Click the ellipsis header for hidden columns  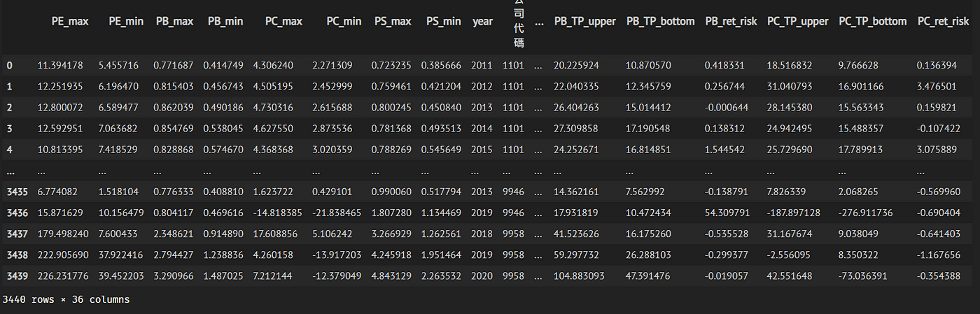[538, 21]
